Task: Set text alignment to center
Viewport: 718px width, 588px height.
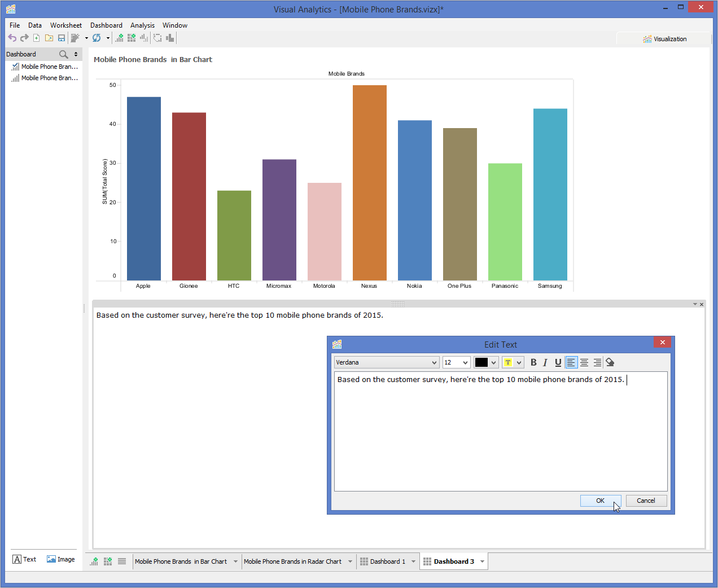Action: pos(584,362)
